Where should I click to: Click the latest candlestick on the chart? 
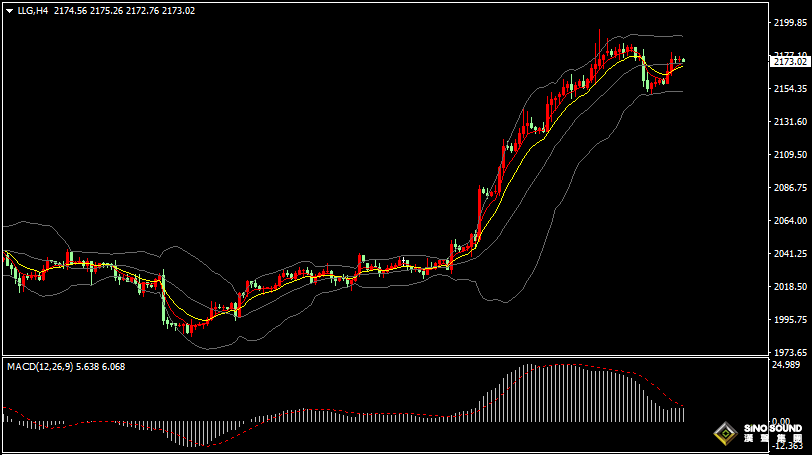pos(682,62)
